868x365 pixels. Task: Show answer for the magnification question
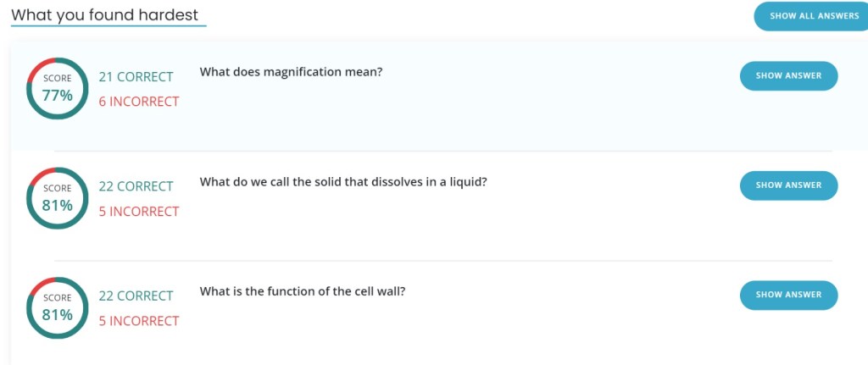pyautogui.click(x=788, y=75)
